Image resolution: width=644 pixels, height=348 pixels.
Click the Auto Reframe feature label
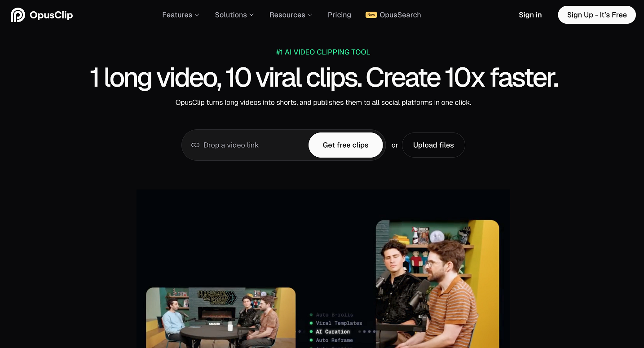334,340
